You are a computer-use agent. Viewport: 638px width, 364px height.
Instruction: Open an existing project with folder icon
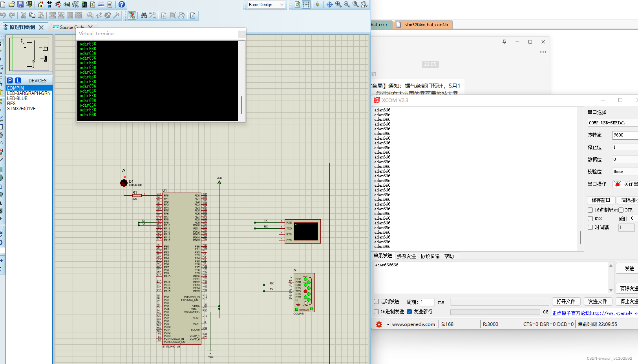click(11, 4)
